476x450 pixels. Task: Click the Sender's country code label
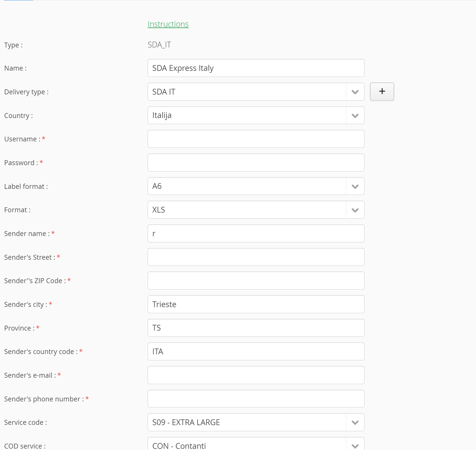coord(41,352)
